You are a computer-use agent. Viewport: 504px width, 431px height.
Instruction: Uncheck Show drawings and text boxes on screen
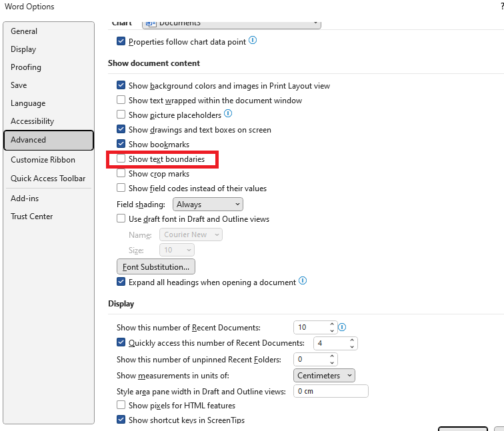coord(121,129)
